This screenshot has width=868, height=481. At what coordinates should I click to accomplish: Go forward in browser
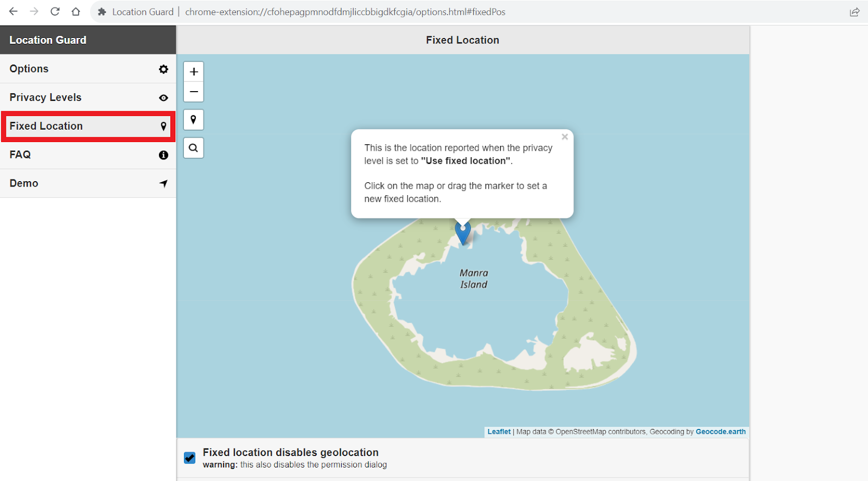pyautogui.click(x=34, y=11)
